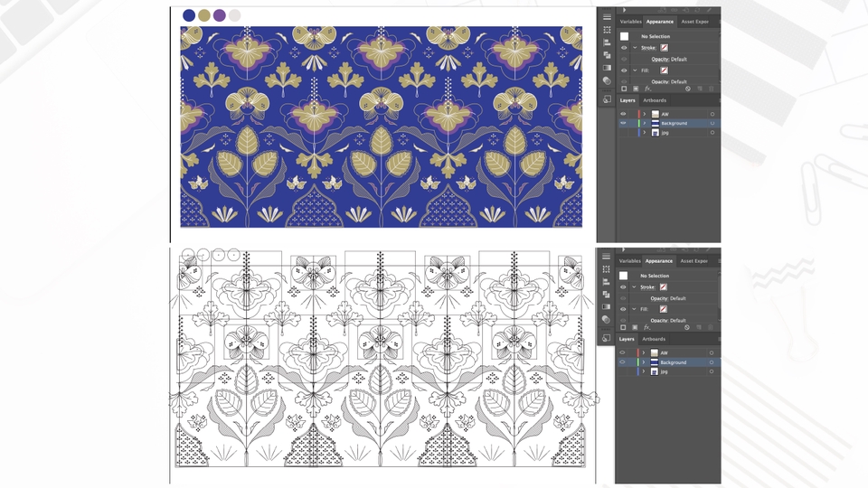The image size is (868, 488).
Task: Click Add New Effect fx in upper Appearance panel
Action: pos(647,89)
